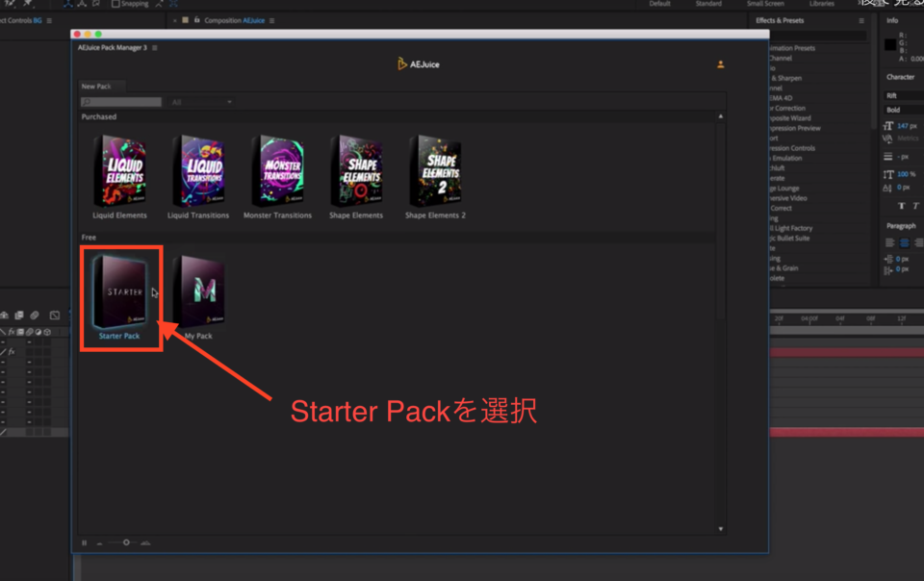Click the Shape Elements pack label

(356, 215)
